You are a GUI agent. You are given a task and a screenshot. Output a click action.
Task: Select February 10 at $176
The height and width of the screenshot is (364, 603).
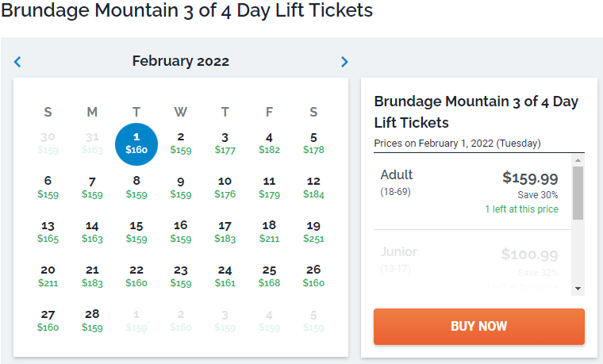coord(225,187)
